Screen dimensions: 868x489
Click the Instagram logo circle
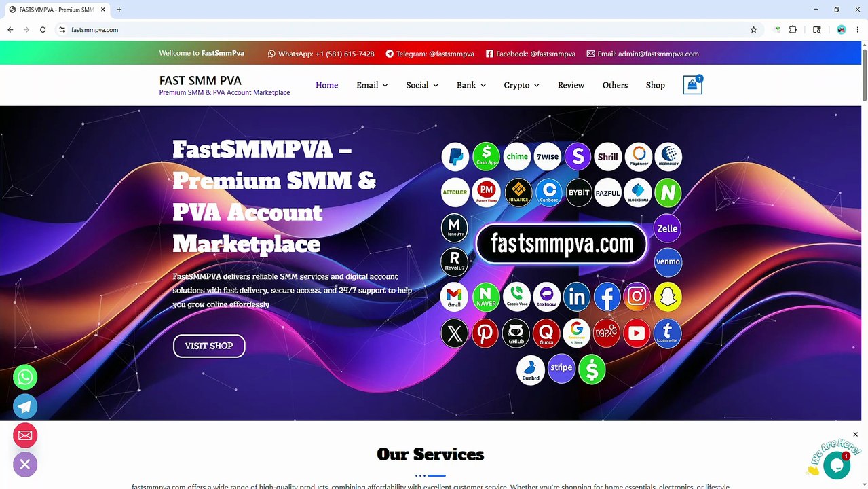tap(637, 297)
